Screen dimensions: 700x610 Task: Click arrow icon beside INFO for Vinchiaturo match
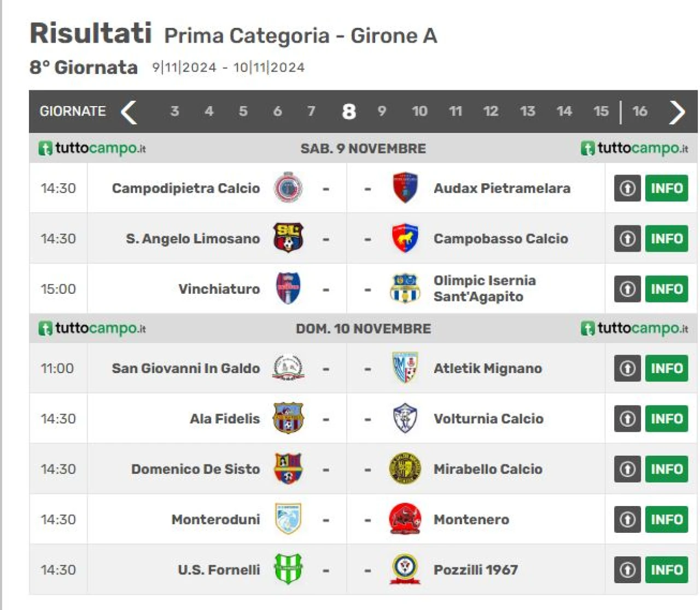pos(627,289)
